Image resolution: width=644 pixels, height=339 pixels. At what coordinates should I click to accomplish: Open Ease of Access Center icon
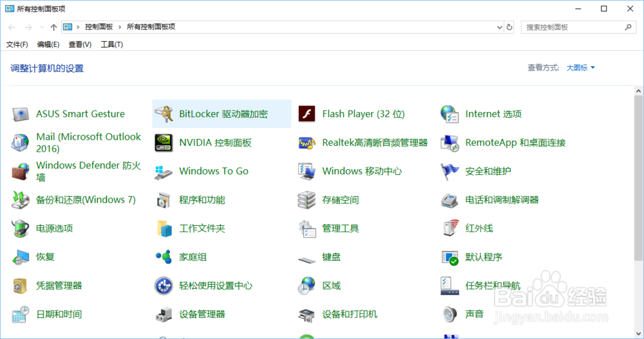pyautogui.click(x=164, y=286)
